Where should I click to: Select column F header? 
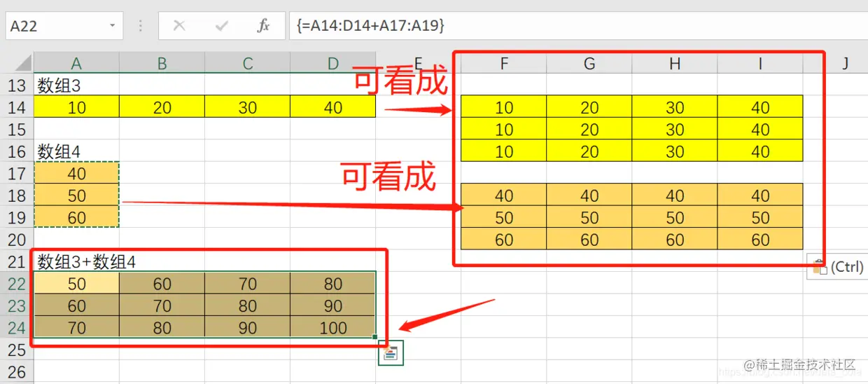(504, 64)
